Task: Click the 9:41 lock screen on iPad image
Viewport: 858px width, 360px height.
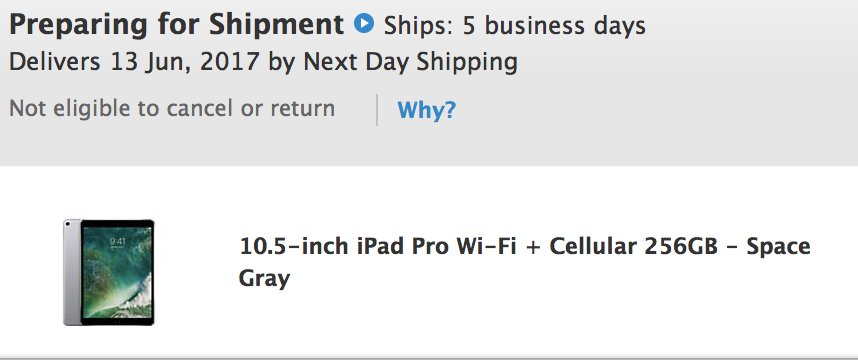Action: click(118, 272)
